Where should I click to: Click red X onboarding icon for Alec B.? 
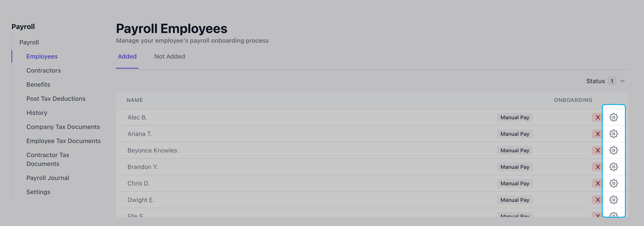[x=597, y=117]
